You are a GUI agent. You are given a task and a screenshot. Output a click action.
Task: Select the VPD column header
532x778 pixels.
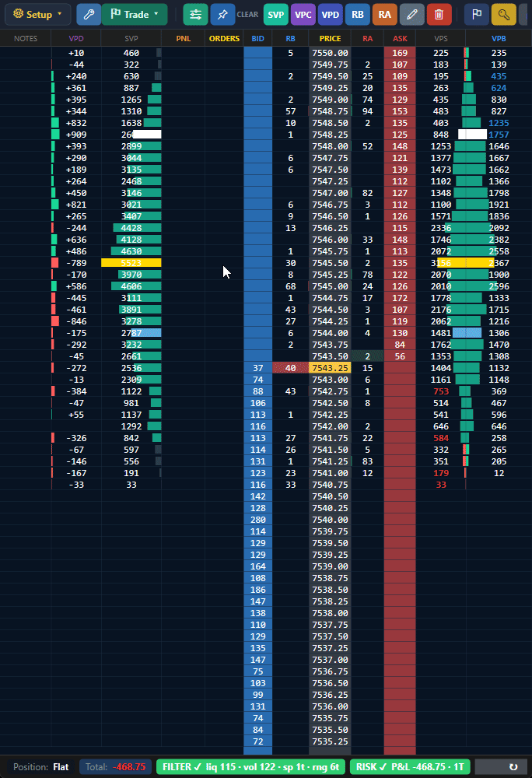coord(76,38)
